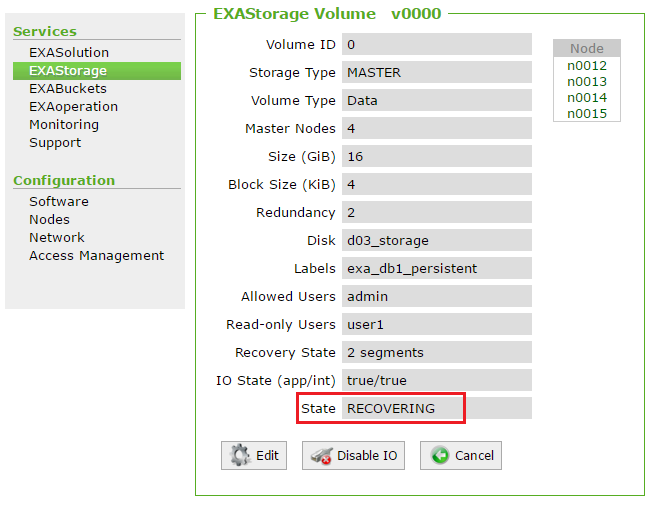The height and width of the screenshot is (509, 654).
Task: Click State field showing RECOVERING
Action: [x=437, y=408]
